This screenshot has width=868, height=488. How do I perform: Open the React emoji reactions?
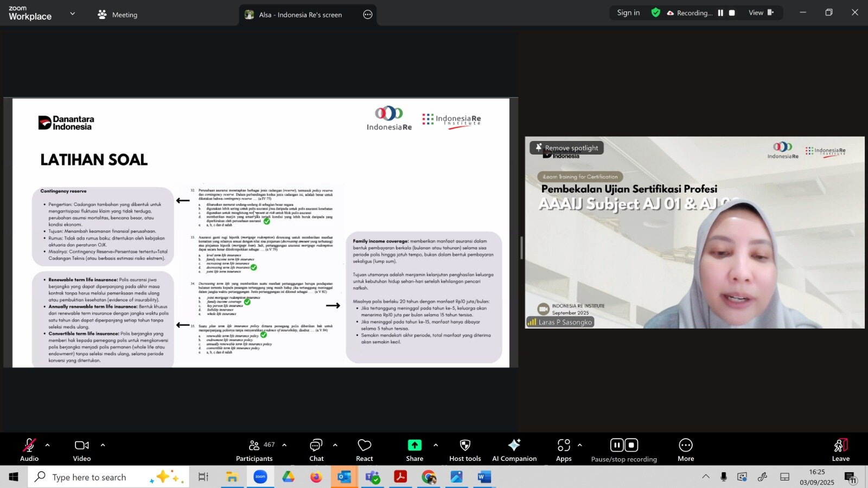point(364,450)
